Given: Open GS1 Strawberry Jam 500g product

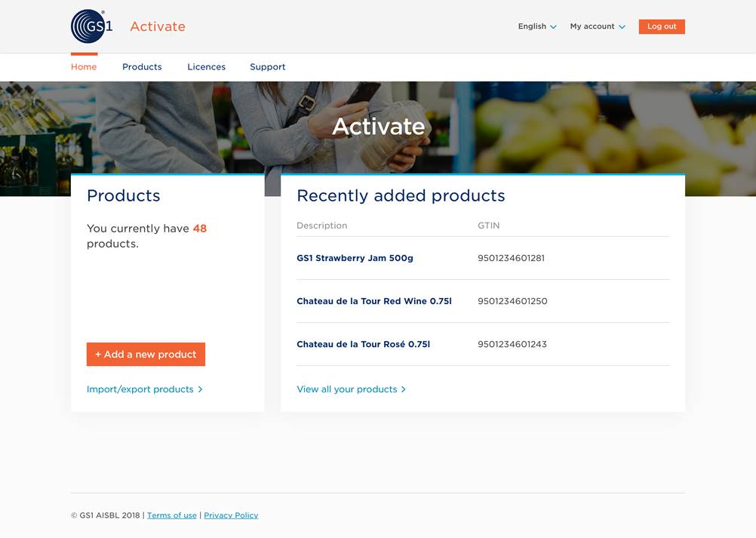Looking at the screenshot, I should [x=355, y=258].
